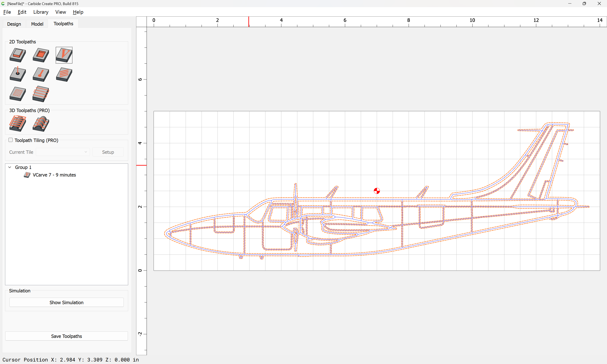
Task: Click the Show Simulation button
Action: pos(66,302)
